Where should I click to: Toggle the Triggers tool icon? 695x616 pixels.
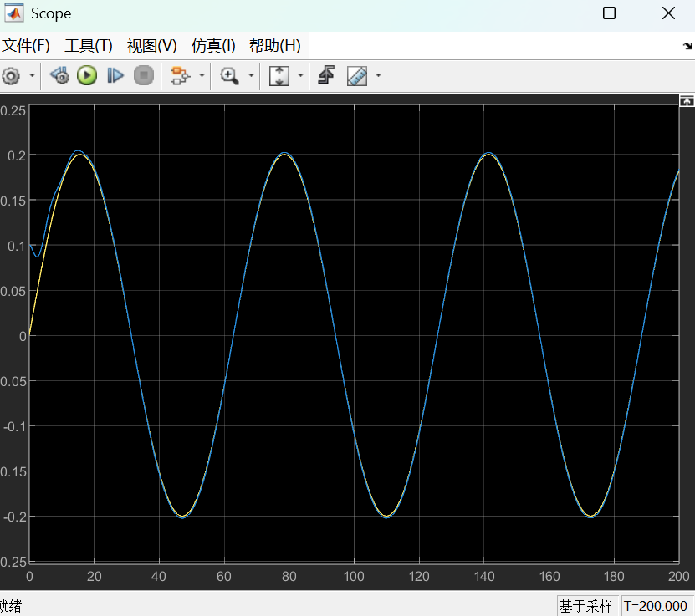[x=327, y=76]
